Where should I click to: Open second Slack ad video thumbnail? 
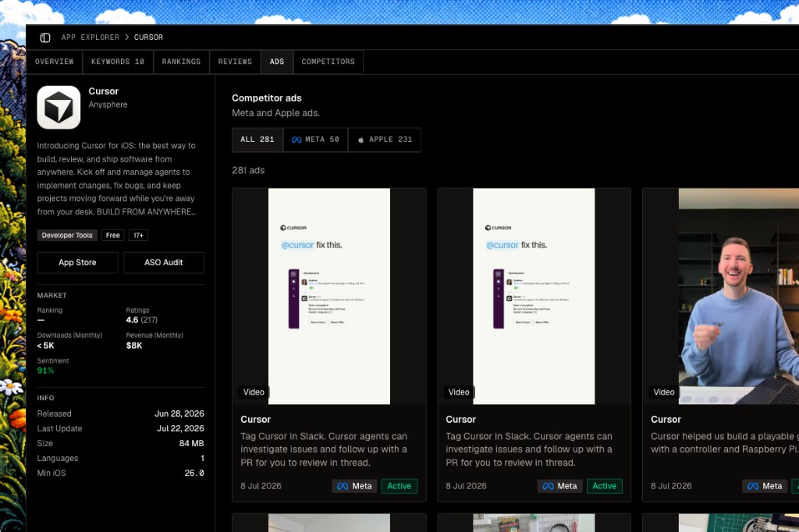point(534,296)
